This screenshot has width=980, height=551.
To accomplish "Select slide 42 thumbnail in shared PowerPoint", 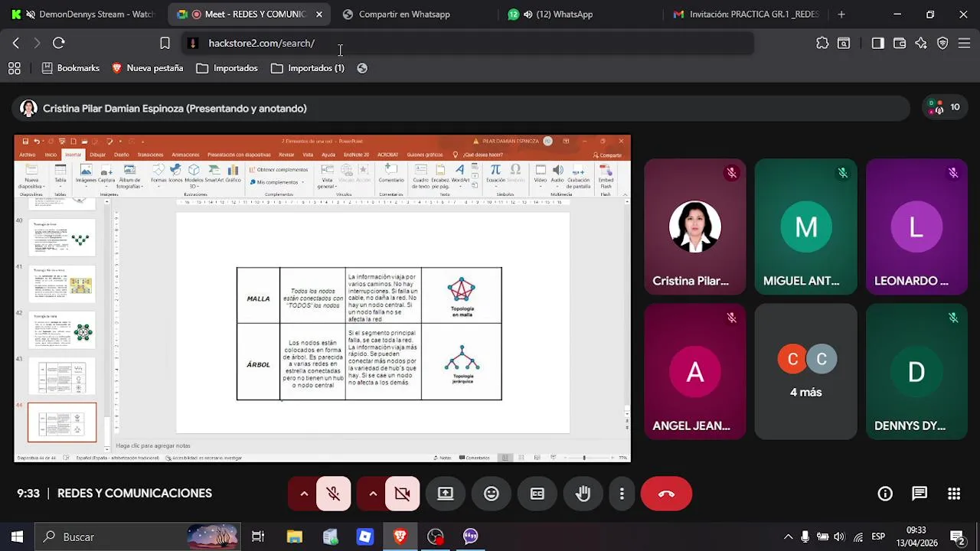I will pyautogui.click(x=62, y=330).
